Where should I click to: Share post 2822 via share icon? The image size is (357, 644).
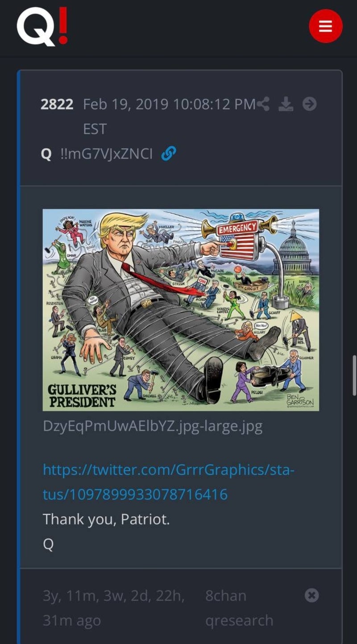coord(264,104)
